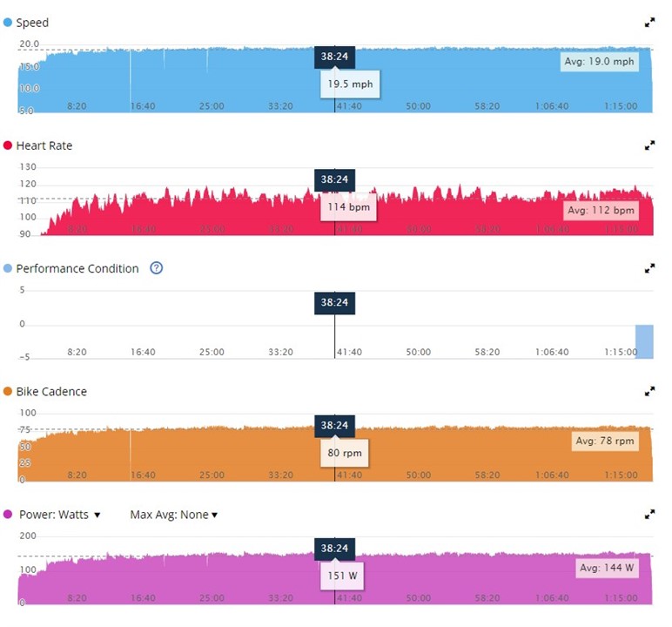Click the Avg: 19.0 mph label

click(x=599, y=62)
